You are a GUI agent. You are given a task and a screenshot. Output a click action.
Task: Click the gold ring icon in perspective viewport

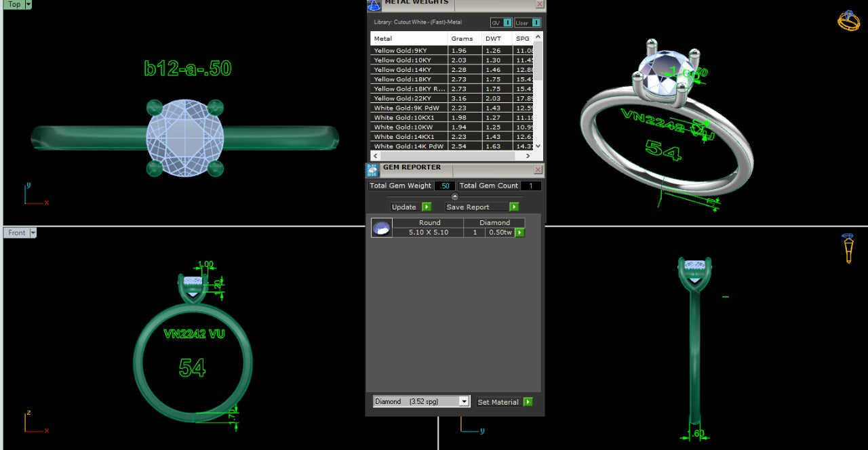(x=848, y=20)
